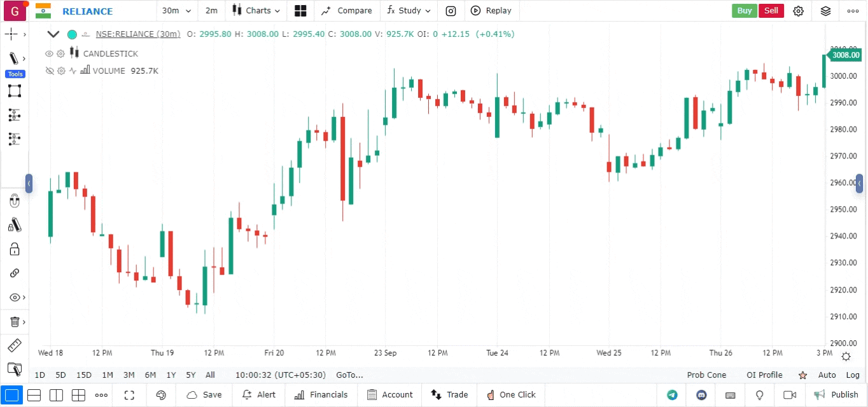Image resolution: width=868 pixels, height=407 pixels.
Task: Select the 1M date range
Action: coord(108,375)
